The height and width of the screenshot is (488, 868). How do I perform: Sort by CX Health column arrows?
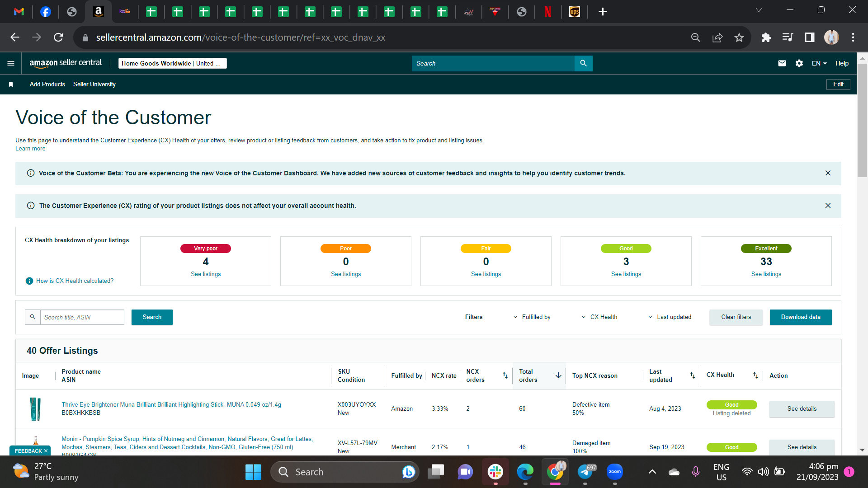pyautogui.click(x=755, y=375)
